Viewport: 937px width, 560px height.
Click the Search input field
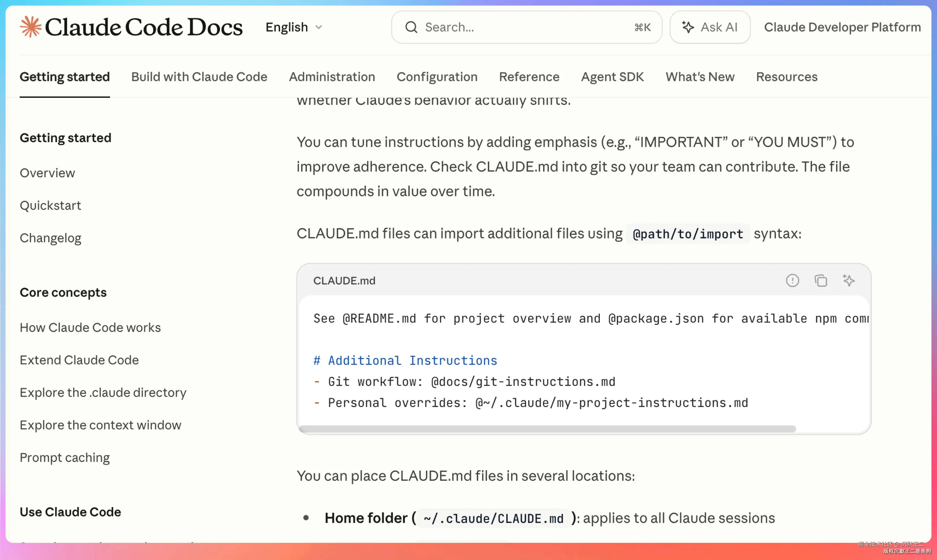527,27
